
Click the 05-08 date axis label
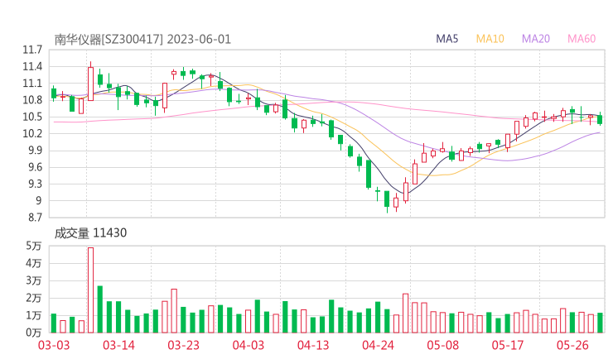tap(442, 345)
